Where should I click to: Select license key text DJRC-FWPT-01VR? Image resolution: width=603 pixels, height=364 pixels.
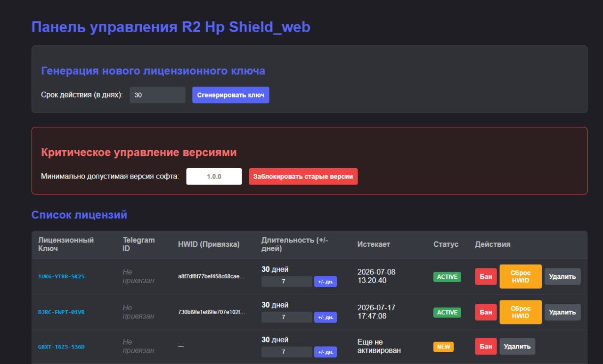tap(61, 312)
